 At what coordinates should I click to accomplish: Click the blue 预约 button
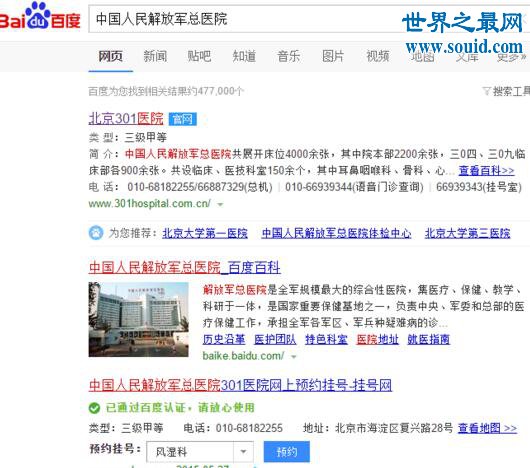pos(287,451)
